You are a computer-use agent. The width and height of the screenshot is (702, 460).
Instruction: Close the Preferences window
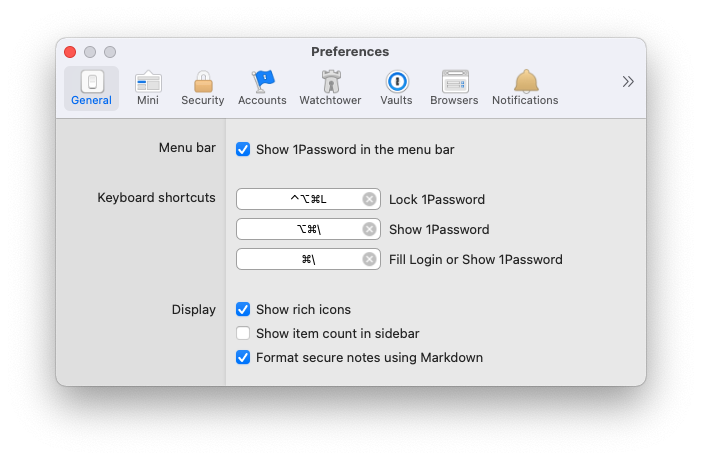[70, 52]
